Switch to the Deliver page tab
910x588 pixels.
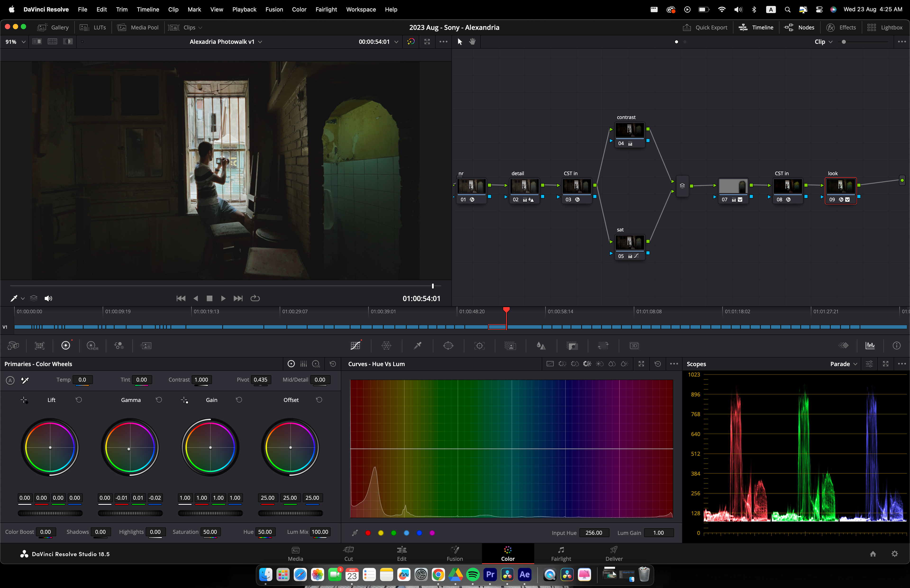tap(614, 553)
